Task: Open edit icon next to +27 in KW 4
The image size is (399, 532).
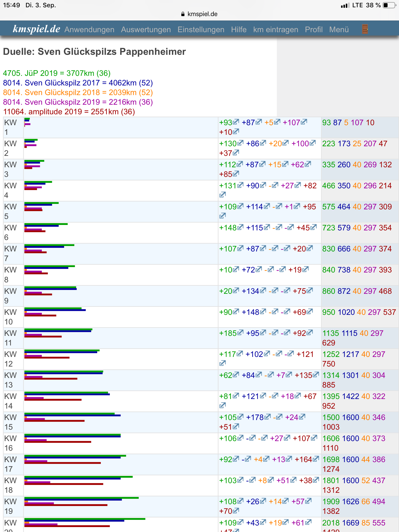Action: [298, 185]
